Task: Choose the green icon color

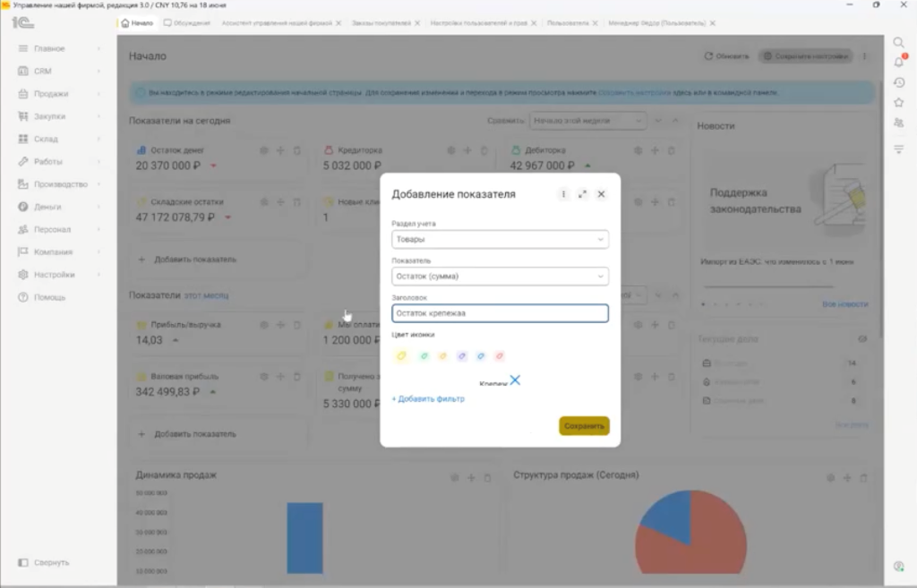Action: point(424,355)
